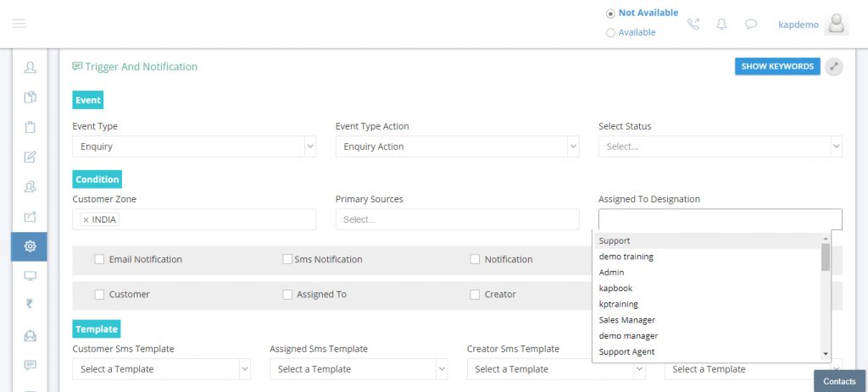
Task: Remove the INDIA tag from Customer Zone
Action: [86, 219]
